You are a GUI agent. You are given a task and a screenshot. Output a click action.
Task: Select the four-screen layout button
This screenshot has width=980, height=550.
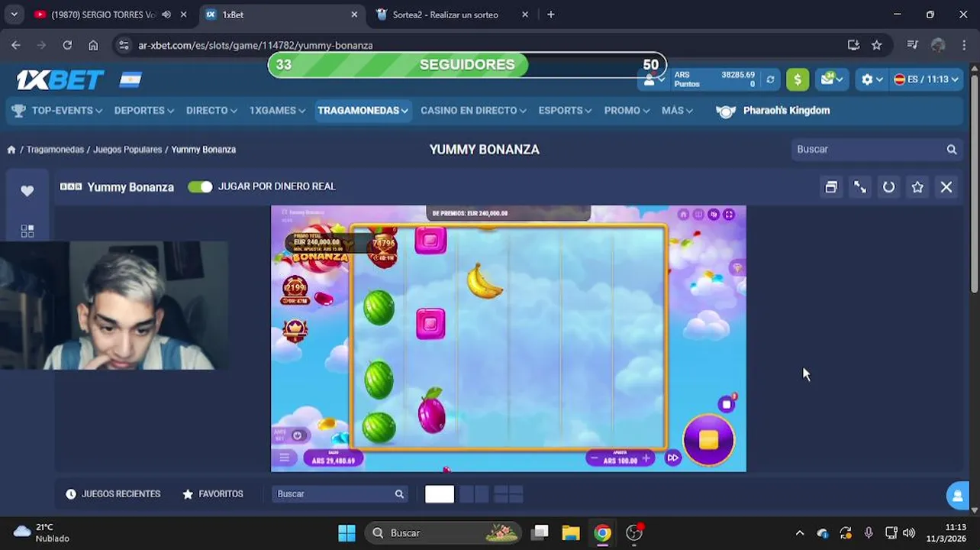[x=508, y=494]
